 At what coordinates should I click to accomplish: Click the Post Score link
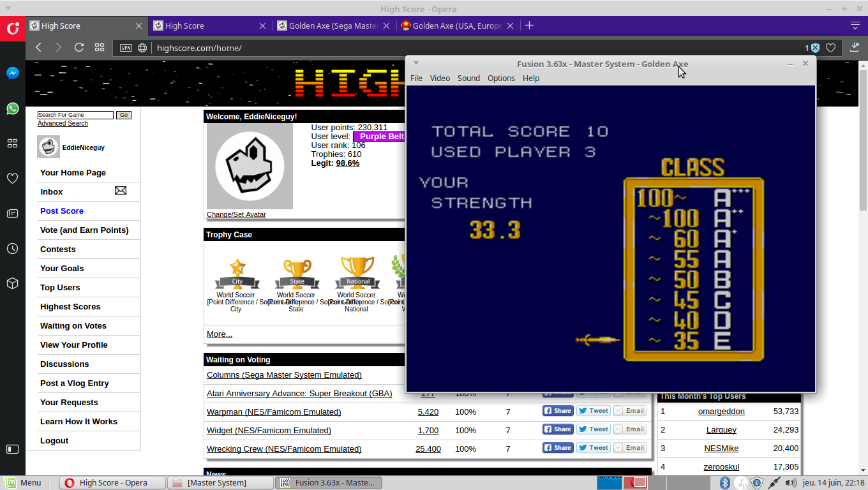pyautogui.click(x=62, y=211)
